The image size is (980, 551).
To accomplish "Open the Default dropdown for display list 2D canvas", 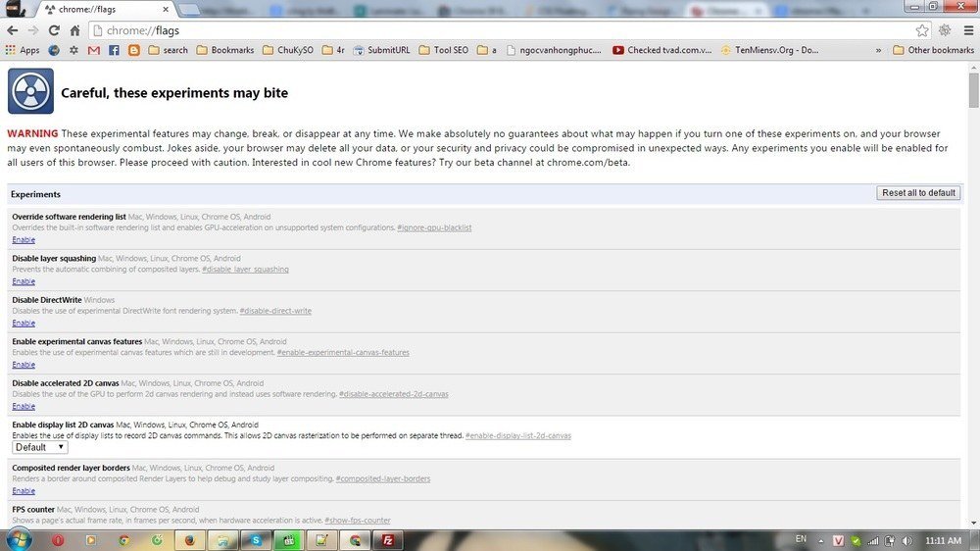I will pyautogui.click(x=40, y=447).
